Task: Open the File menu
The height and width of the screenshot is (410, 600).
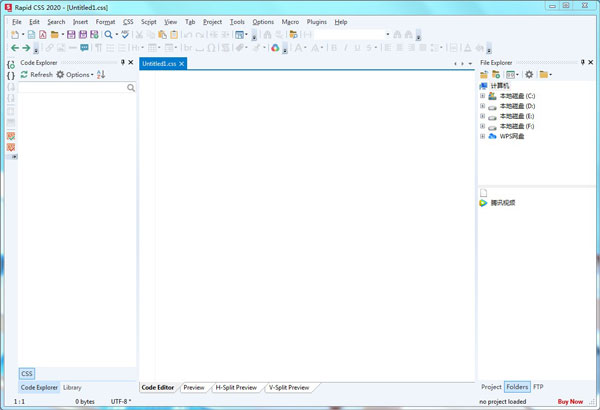Action: 17,22
